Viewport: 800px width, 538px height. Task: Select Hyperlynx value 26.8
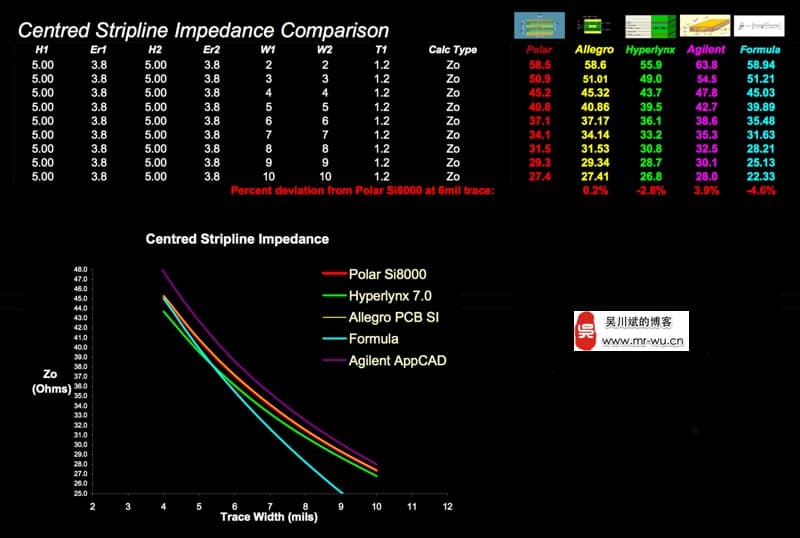651,177
